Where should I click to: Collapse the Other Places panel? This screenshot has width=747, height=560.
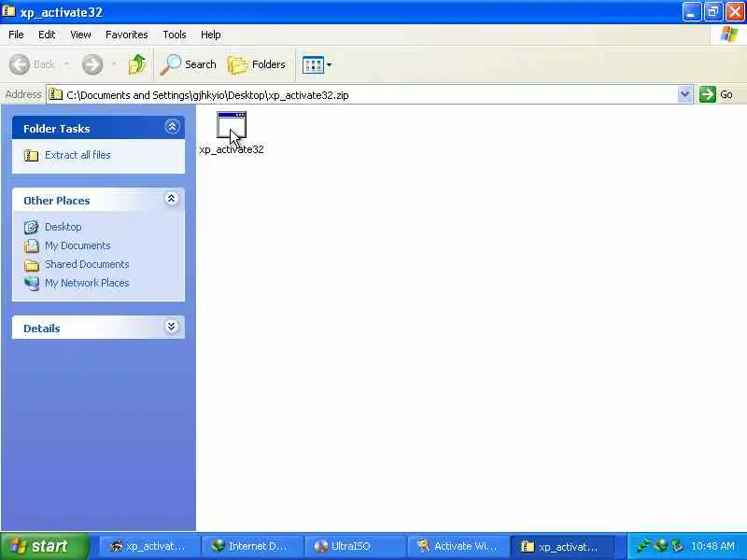coord(172,199)
